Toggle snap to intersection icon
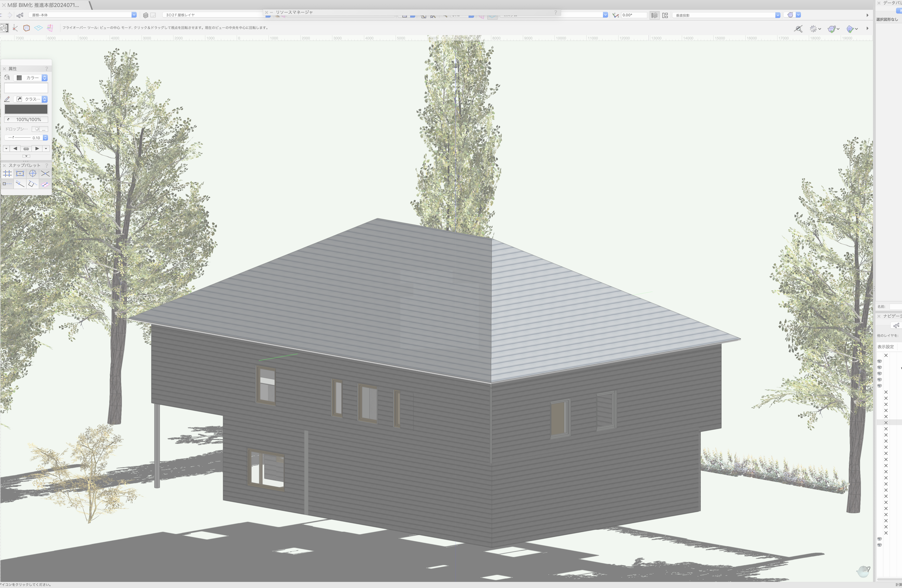 45,174
